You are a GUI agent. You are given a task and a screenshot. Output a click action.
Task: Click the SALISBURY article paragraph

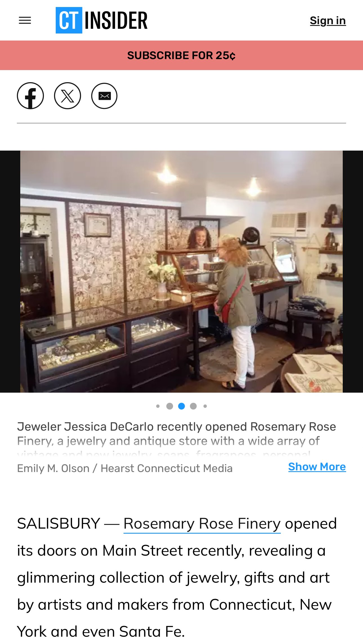(x=177, y=578)
